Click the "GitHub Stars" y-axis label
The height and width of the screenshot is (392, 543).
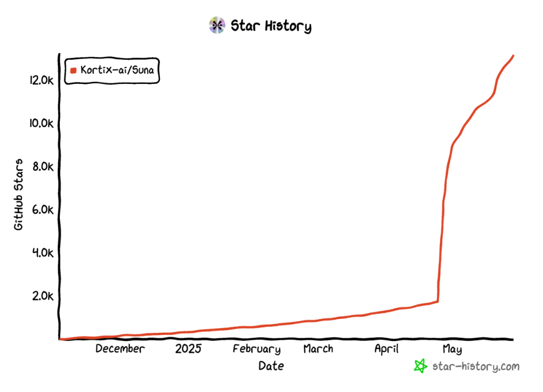(x=19, y=194)
